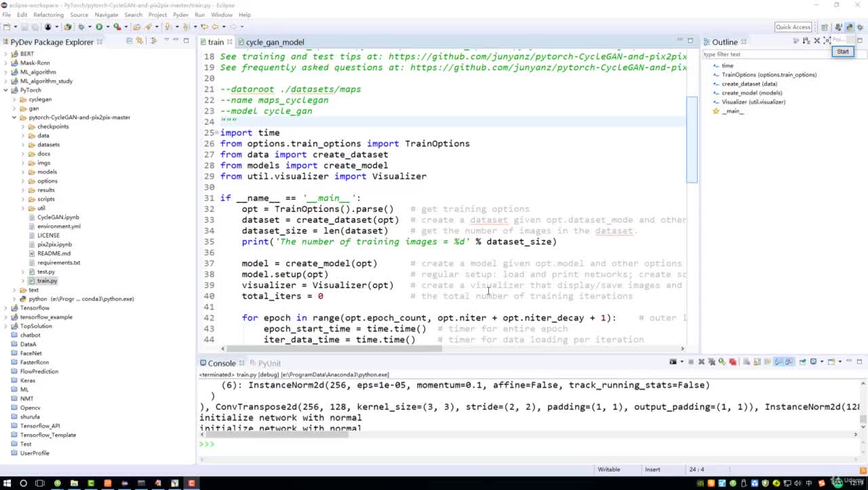
Task: Toggle show console when standard out changes
Action: (x=778, y=362)
